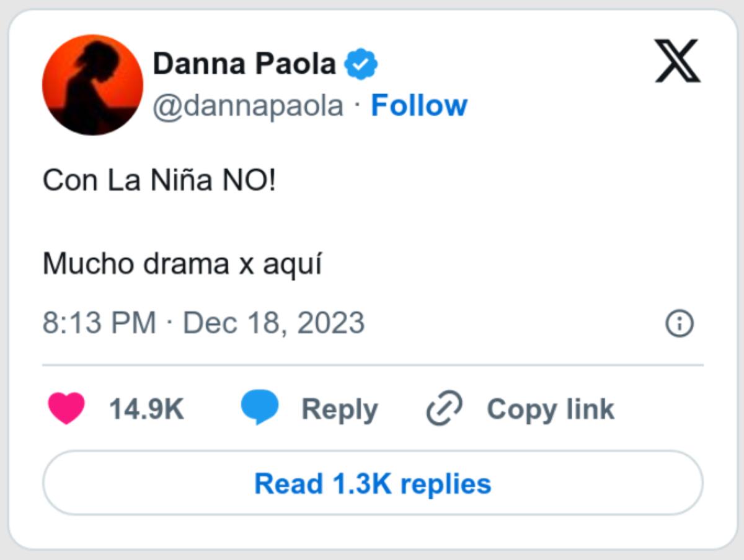Viewport: 744px width, 560px height.
Task: Open Read 1.3K replies button
Action: coord(373,484)
